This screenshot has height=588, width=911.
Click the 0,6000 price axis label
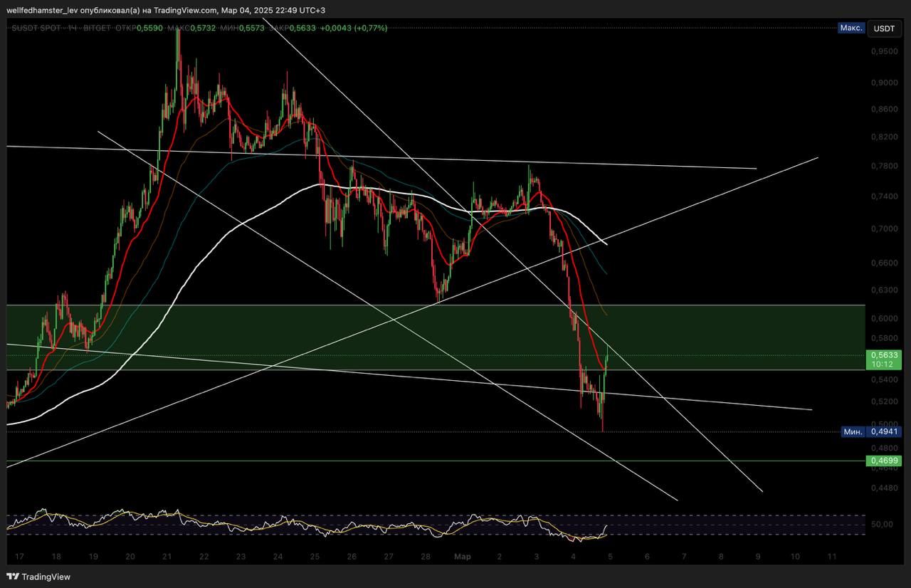[885, 318]
